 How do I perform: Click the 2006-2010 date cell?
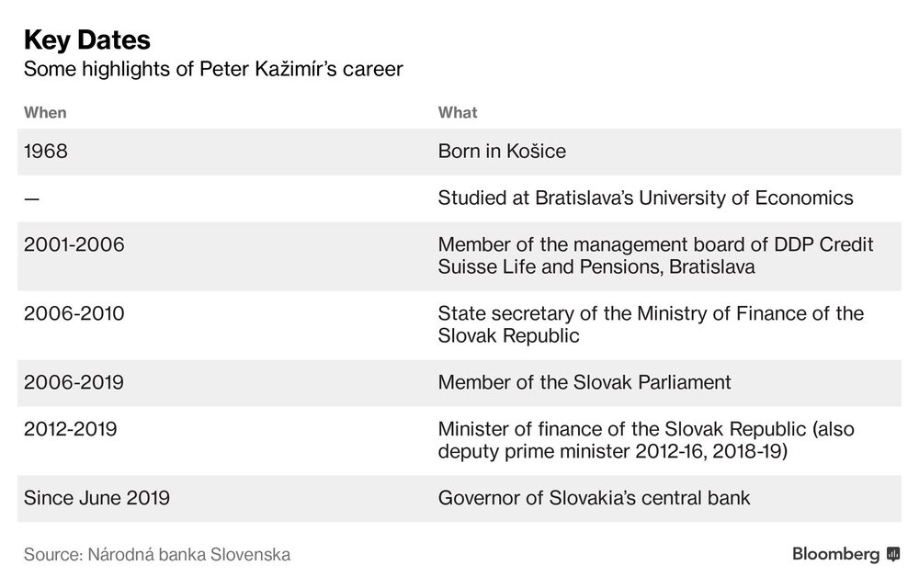point(74,314)
